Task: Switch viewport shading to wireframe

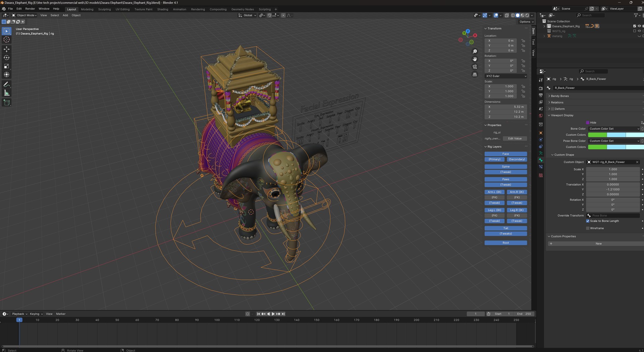Action: pos(513,15)
